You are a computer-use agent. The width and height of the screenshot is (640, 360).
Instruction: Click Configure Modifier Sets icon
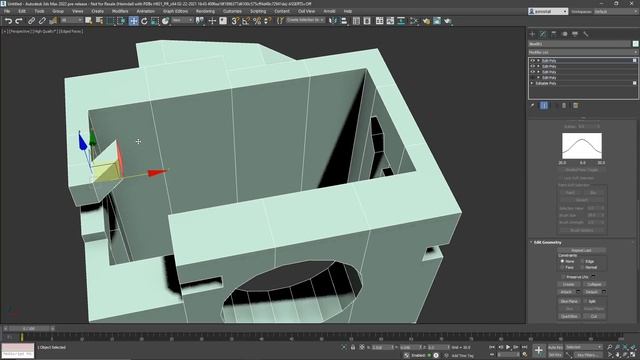pos(576,106)
